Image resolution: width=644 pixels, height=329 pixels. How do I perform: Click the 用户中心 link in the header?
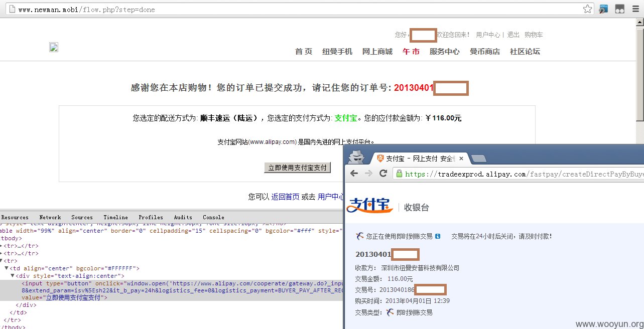coord(488,35)
